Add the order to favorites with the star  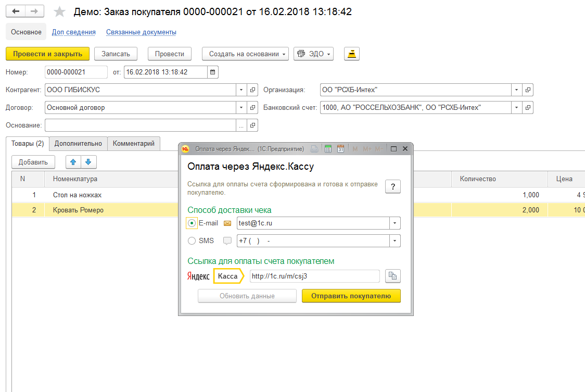tap(59, 12)
